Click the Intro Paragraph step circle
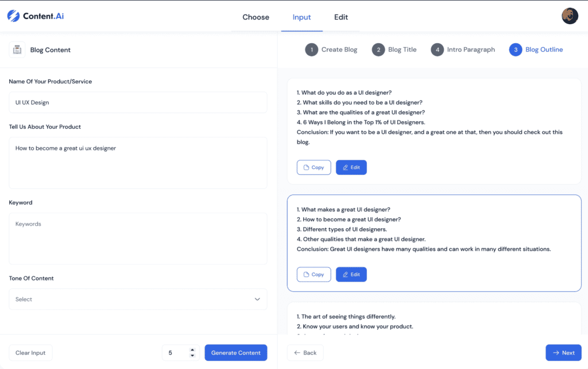 point(437,49)
